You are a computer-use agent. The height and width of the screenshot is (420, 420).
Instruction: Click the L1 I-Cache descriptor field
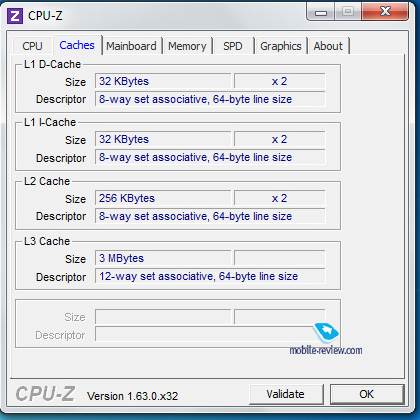click(210, 157)
